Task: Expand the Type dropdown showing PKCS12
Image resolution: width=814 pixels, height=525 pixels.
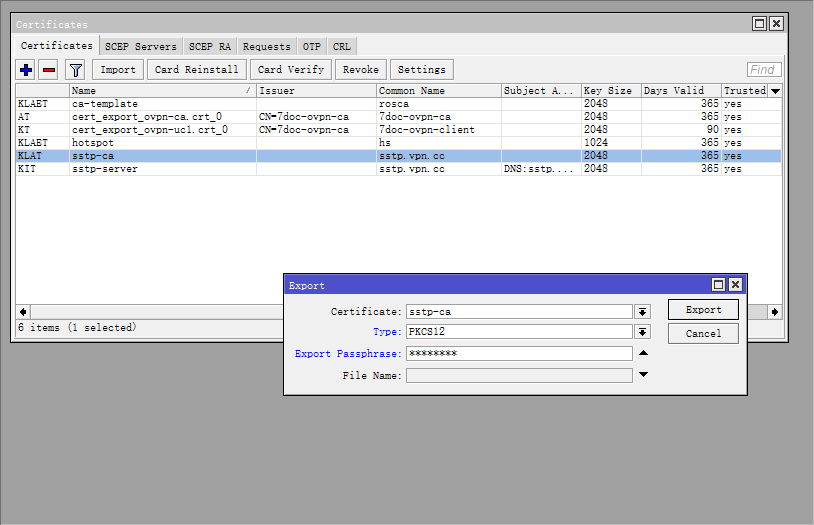Action: point(643,332)
